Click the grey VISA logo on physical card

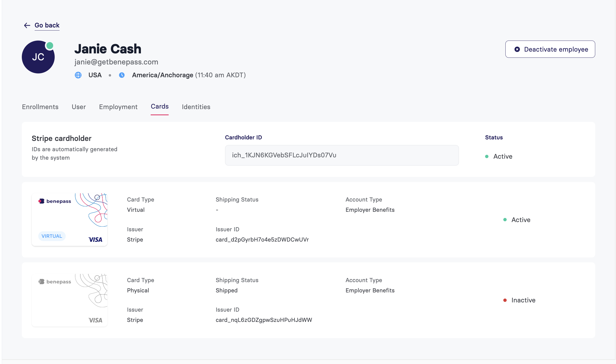(x=95, y=320)
